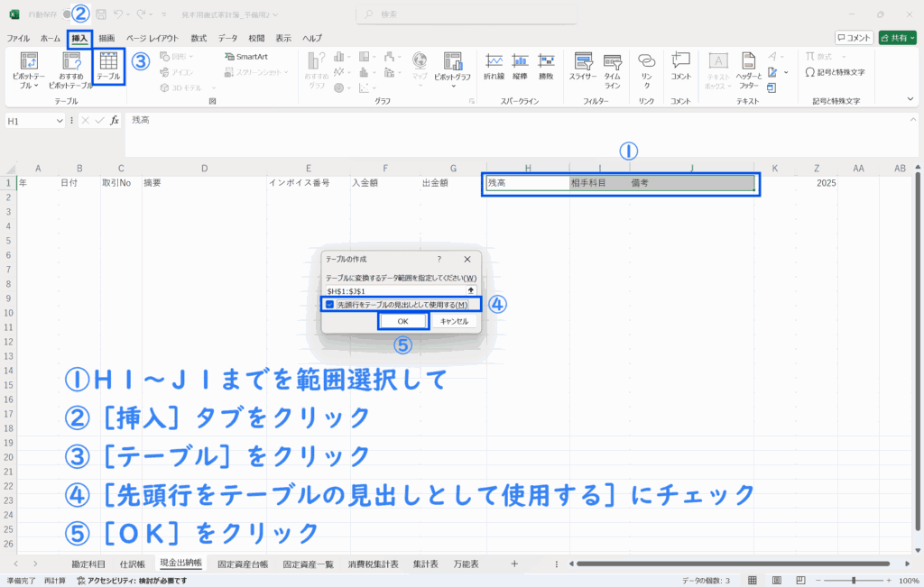The image size is (924, 587).
Task: Open the 共有 share dropdown
Action: click(x=913, y=38)
